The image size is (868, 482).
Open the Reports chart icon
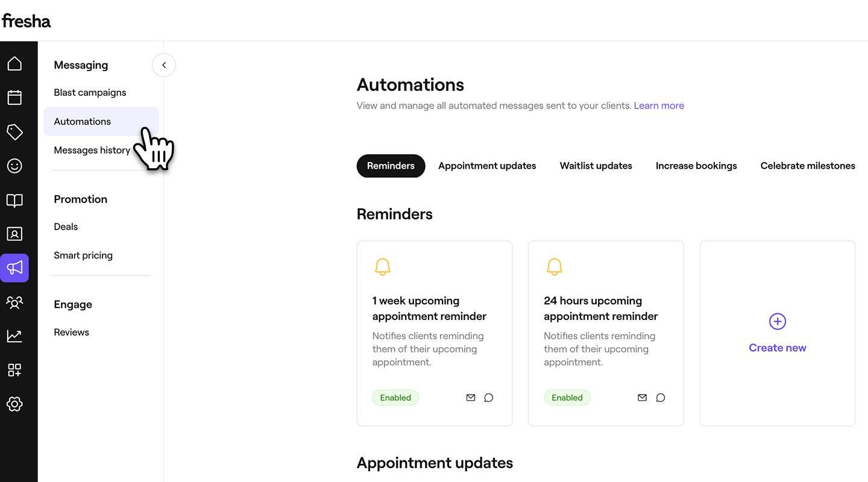[14, 336]
